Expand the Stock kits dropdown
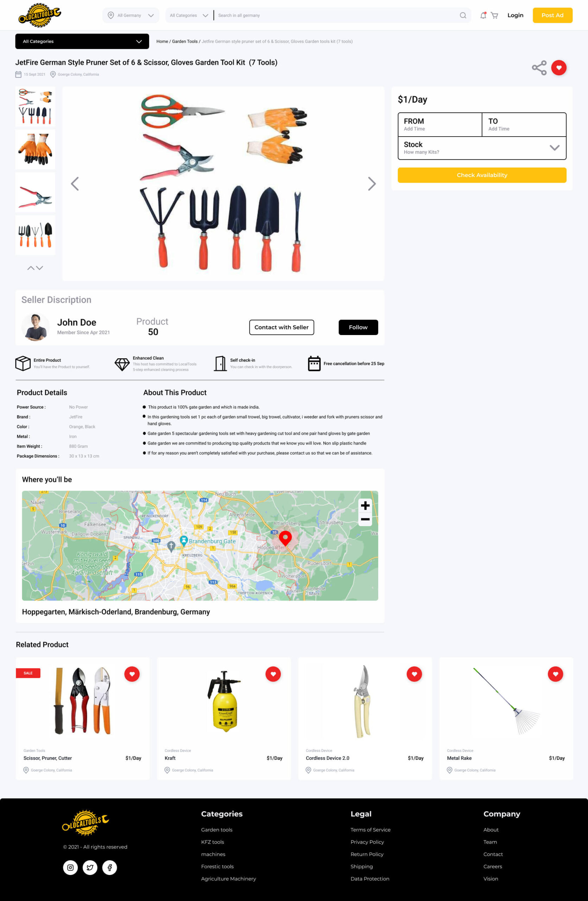The height and width of the screenshot is (901, 588). tap(482, 148)
